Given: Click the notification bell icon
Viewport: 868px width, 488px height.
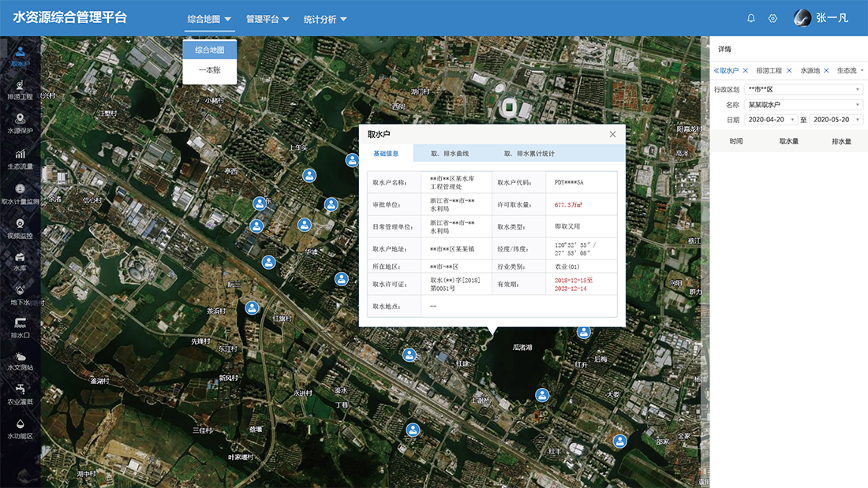Looking at the screenshot, I should point(751,18).
